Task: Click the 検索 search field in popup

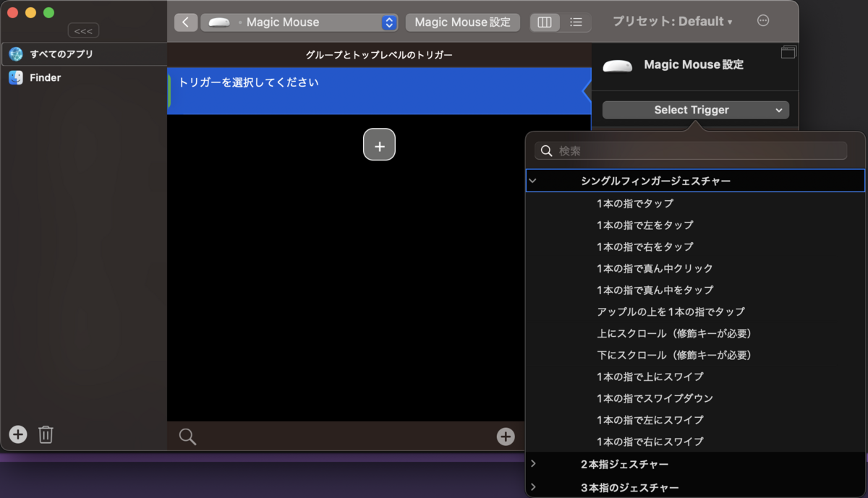Action: coord(691,151)
